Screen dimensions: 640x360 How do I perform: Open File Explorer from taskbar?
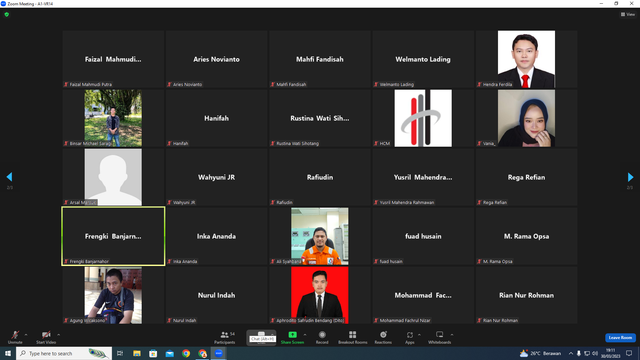tap(137, 353)
